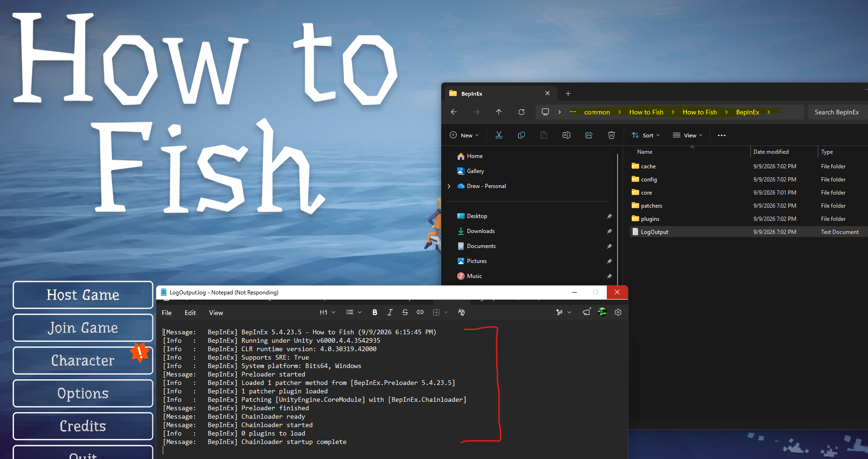The image size is (868, 459).
Task: Add a new Explorer tab with plus button
Action: [x=568, y=93]
